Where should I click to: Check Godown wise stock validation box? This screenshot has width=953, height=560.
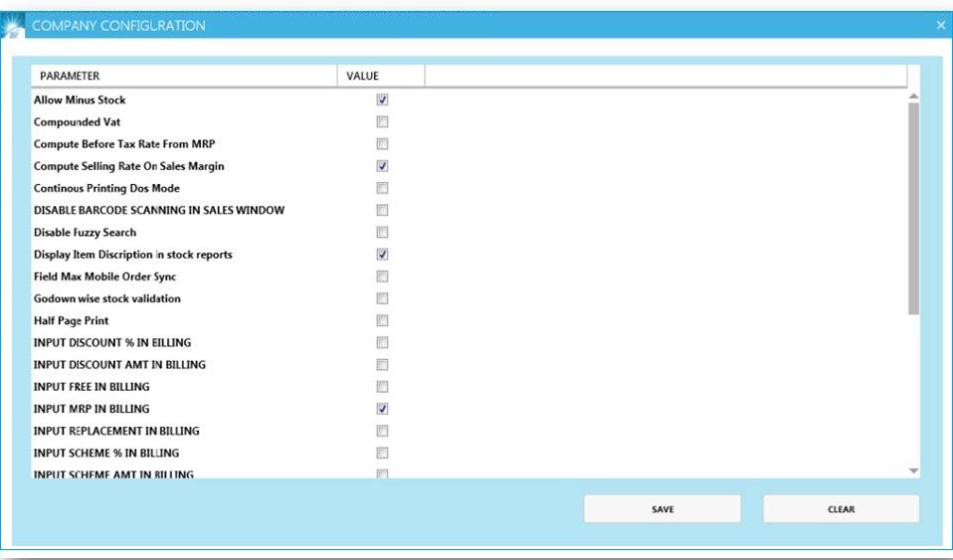click(x=382, y=298)
